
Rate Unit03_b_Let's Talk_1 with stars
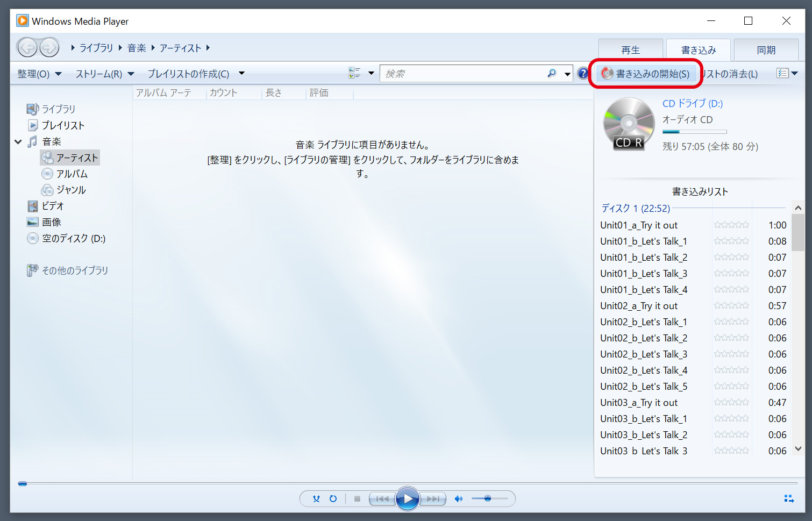(x=731, y=418)
